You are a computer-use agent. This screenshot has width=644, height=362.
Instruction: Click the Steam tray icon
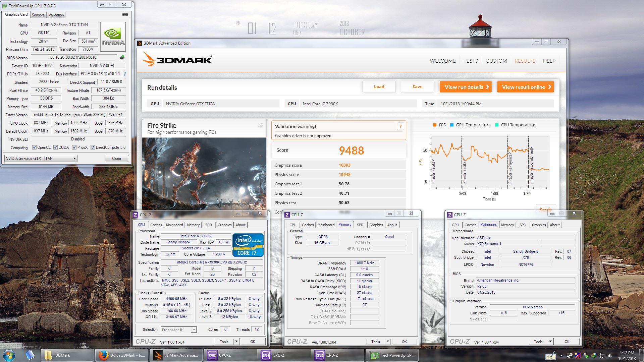click(570, 356)
